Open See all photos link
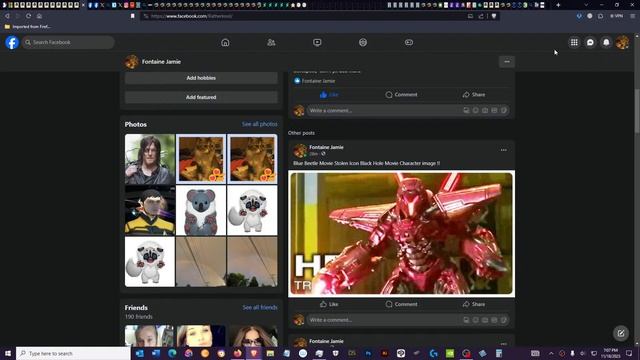The width and height of the screenshot is (640, 360). tap(260, 124)
